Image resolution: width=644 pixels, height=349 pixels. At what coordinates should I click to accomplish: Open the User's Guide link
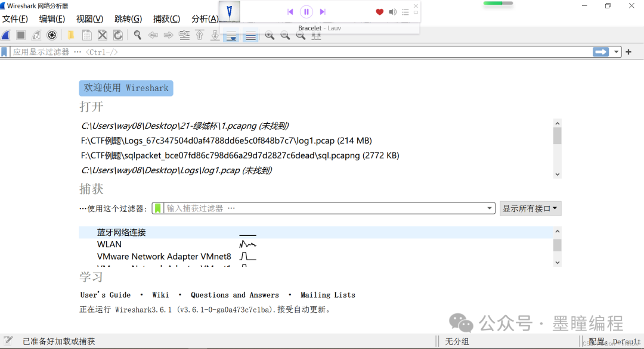(105, 295)
